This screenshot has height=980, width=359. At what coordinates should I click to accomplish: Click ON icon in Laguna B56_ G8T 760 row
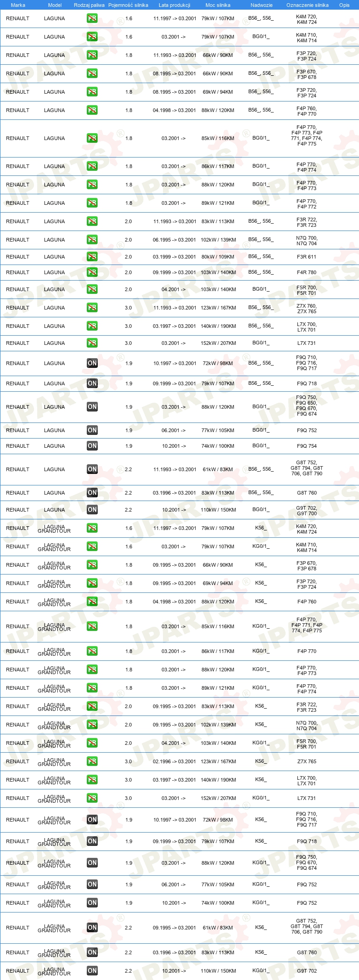92,493
